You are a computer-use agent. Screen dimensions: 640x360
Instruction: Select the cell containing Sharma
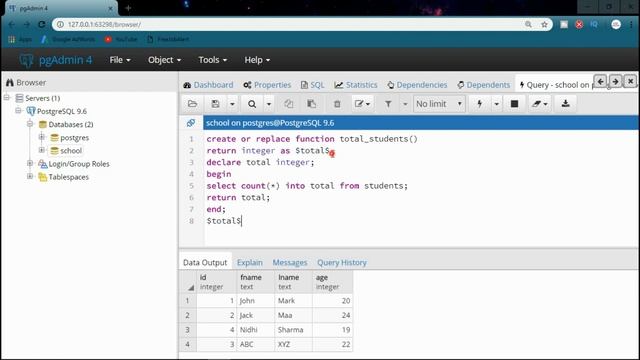point(293,330)
